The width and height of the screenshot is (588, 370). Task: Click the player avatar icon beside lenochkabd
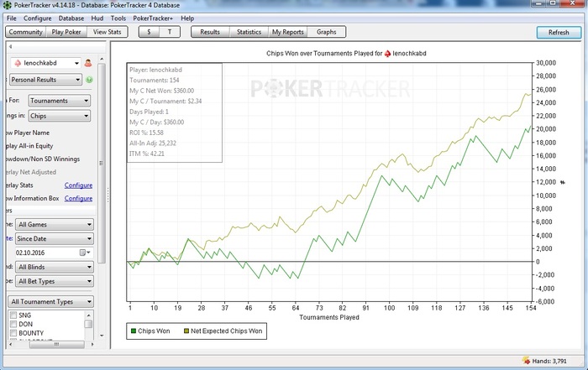point(88,63)
